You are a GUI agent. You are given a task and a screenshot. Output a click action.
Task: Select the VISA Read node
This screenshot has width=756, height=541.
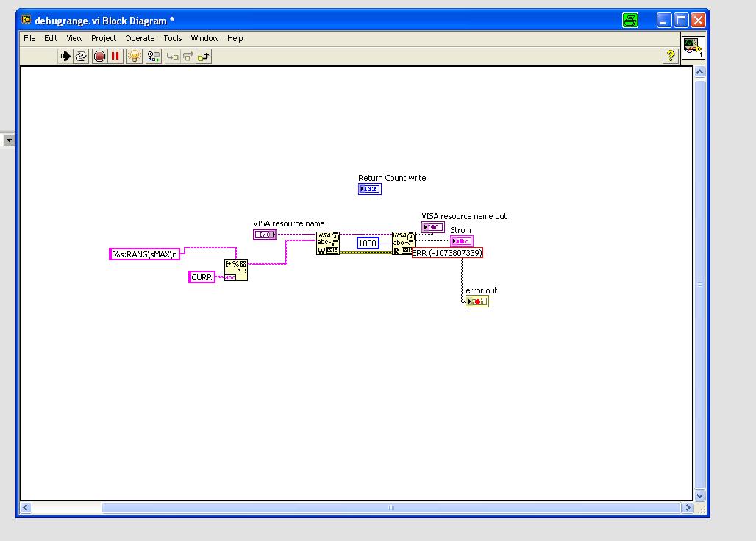[404, 243]
